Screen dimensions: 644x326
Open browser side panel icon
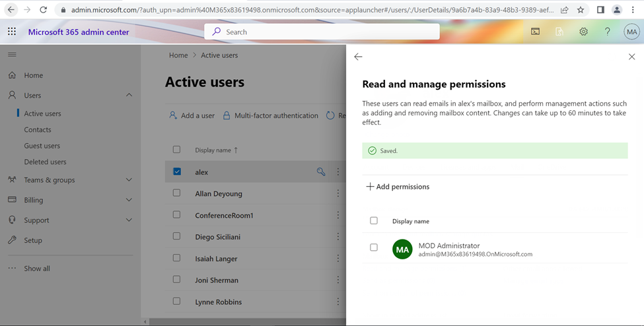tap(600, 9)
